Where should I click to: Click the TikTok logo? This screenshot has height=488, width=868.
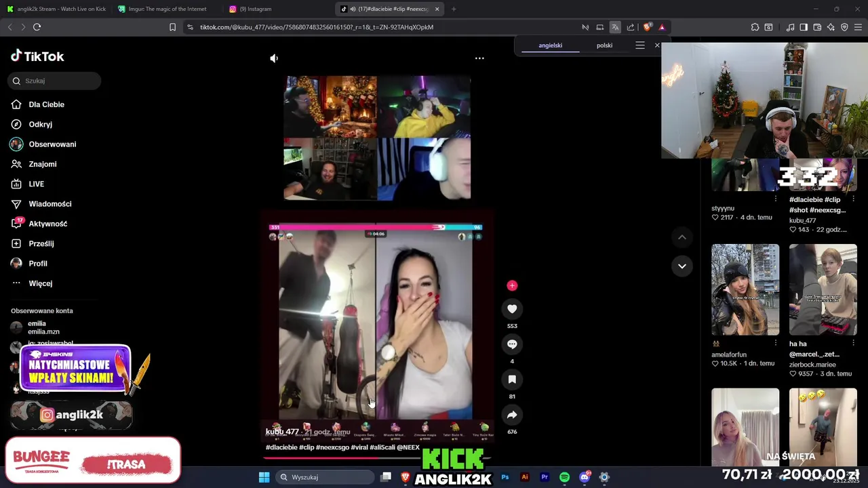pos(37,56)
